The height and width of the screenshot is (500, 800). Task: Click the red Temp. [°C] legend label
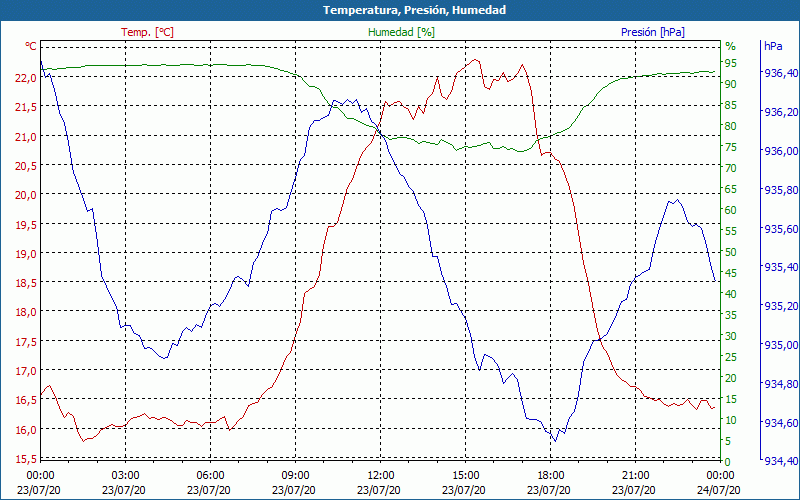(147, 32)
